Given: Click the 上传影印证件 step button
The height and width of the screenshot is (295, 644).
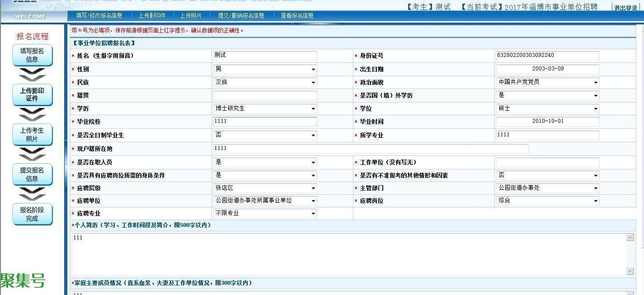Looking at the screenshot, I should click(x=32, y=94).
